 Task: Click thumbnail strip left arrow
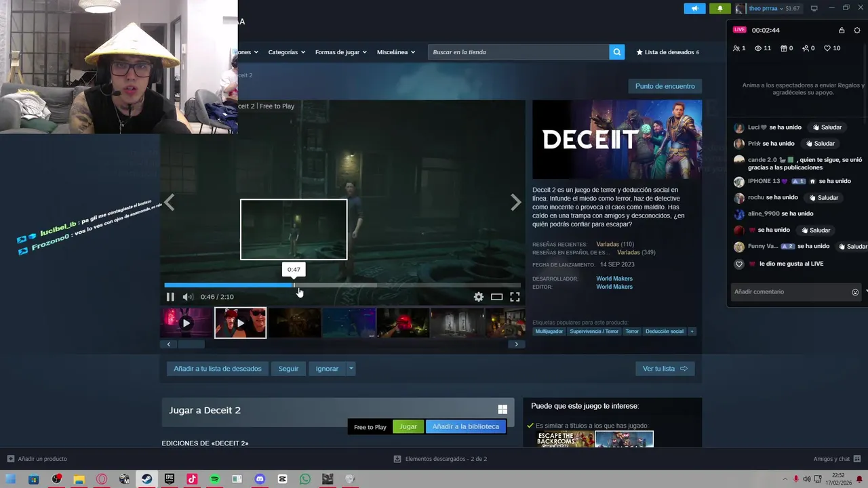(x=169, y=344)
